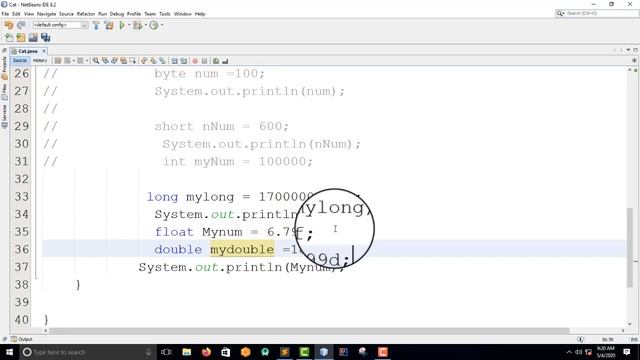Image resolution: width=640 pixels, height=360 pixels.
Task: Click the New Project icon
Action: click(x=21, y=38)
